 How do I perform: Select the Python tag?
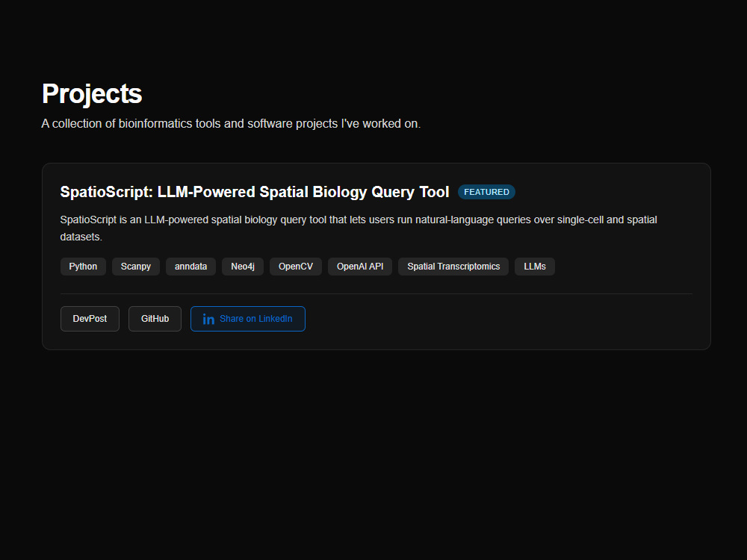coord(83,267)
